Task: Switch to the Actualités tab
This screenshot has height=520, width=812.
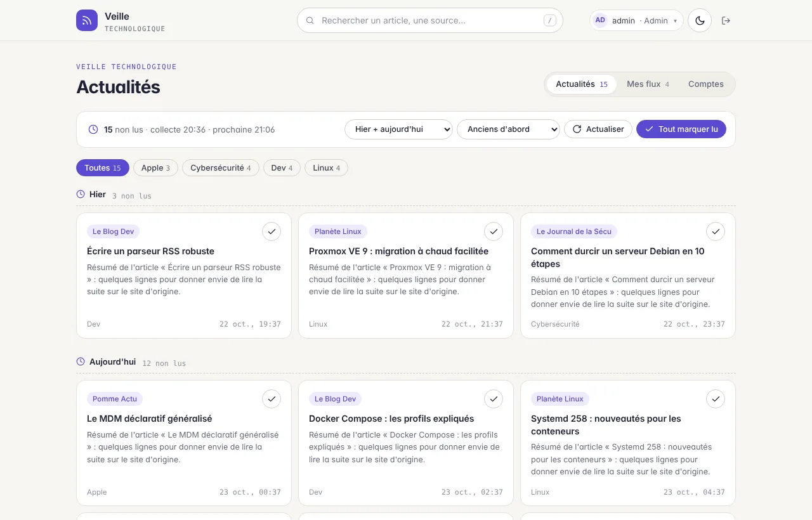Action: pyautogui.click(x=582, y=84)
